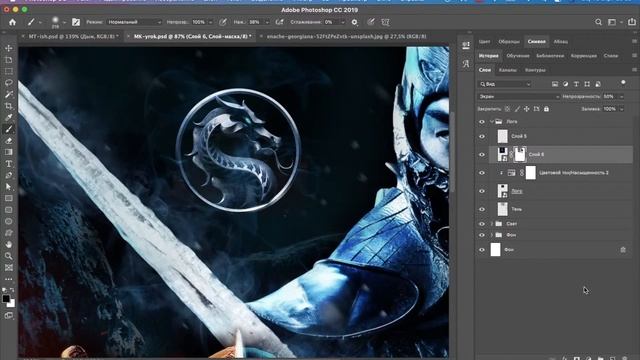Hide the Слой 6 layer
This screenshot has width=640, height=360.
tap(482, 155)
